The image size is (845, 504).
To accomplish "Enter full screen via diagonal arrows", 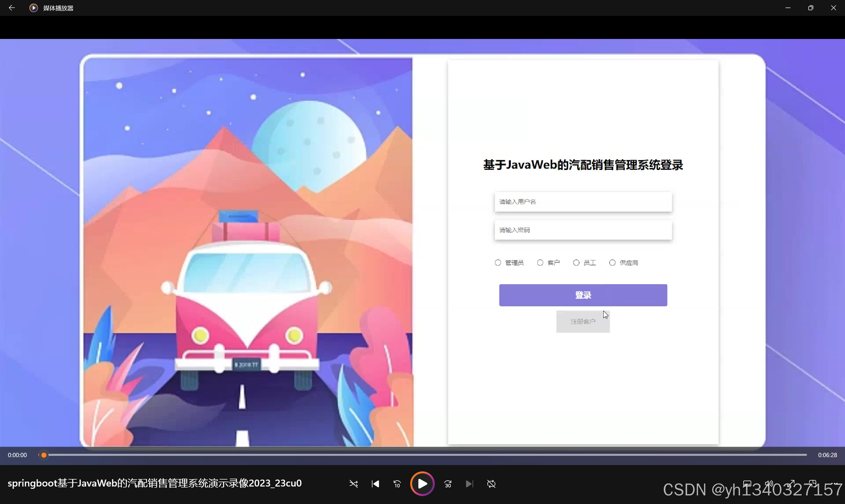I will [791, 484].
